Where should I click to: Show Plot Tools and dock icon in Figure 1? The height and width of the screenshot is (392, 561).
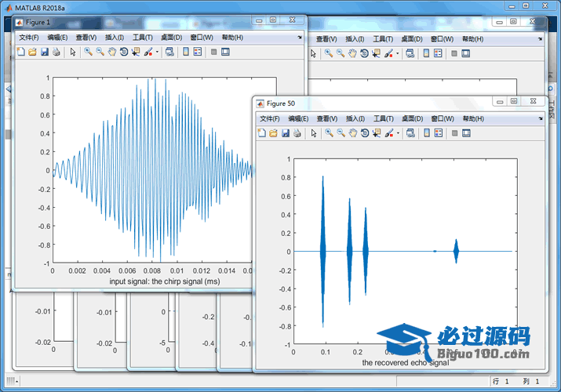pos(225,53)
